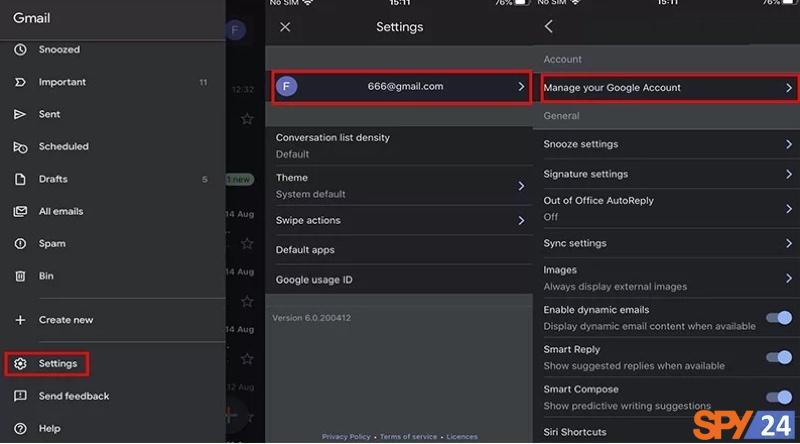Image resolution: width=800 pixels, height=444 pixels.
Task: Toggle the Smart Compose switch
Action: tap(779, 398)
